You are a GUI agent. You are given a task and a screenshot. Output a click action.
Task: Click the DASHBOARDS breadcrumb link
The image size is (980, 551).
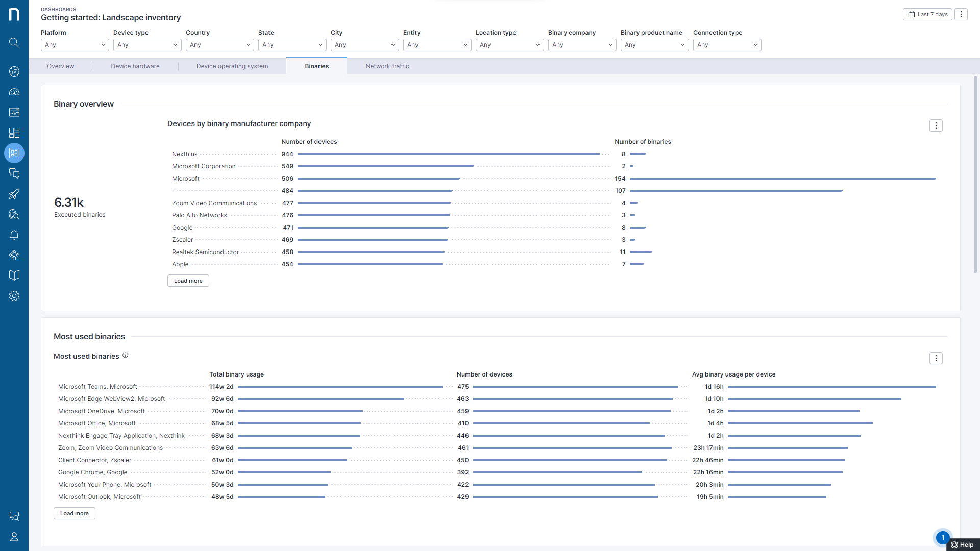59,9
